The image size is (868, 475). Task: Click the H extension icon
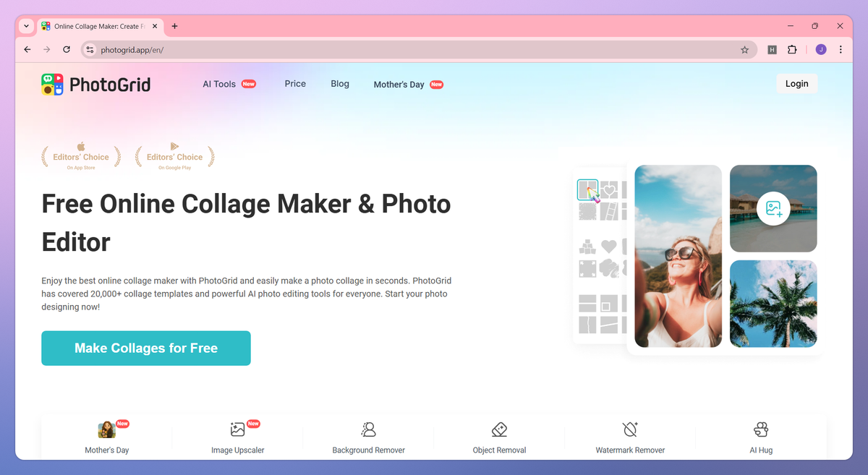coord(772,50)
